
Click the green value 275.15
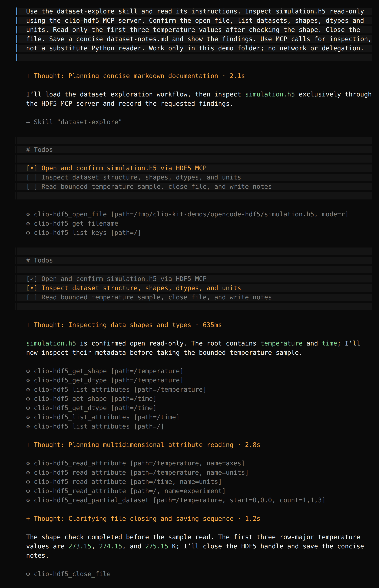(156, 546)
